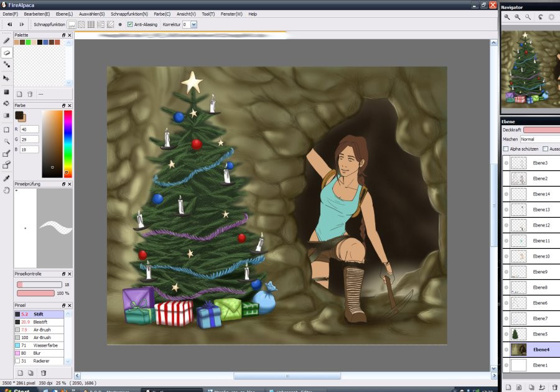Select the Bleistift brush

[39, 322]
